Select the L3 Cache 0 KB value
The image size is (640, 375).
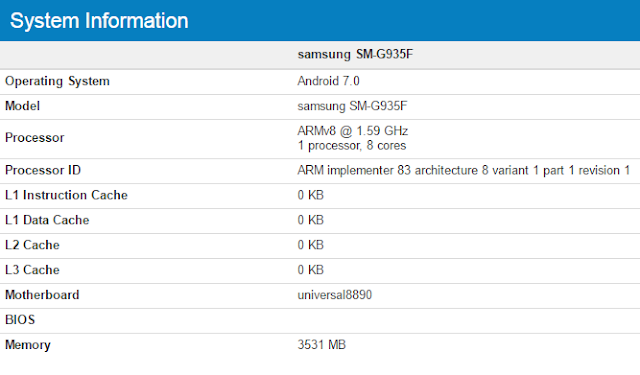pos(311,270)
